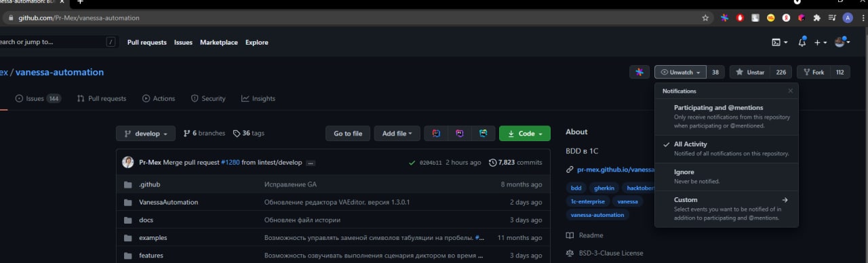The image size is (868, 263).
Task: Open the develop branch selector
Action: coord(146,134)
